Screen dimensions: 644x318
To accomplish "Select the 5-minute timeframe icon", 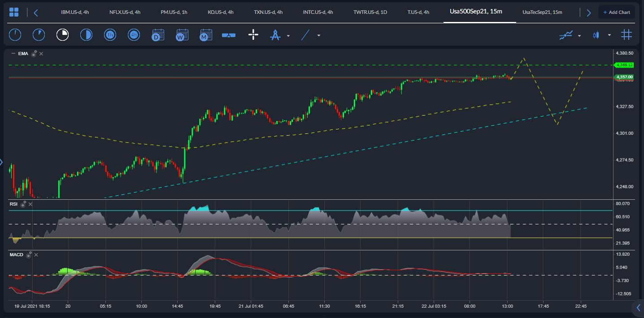I will pos(39,34).
